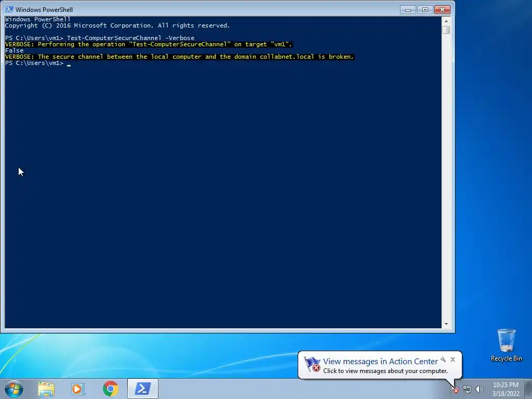Click the 'Windows PowerShell' title bar text
Image resolution: width=532 pixels, height=399 pixels.
point(44,10)
